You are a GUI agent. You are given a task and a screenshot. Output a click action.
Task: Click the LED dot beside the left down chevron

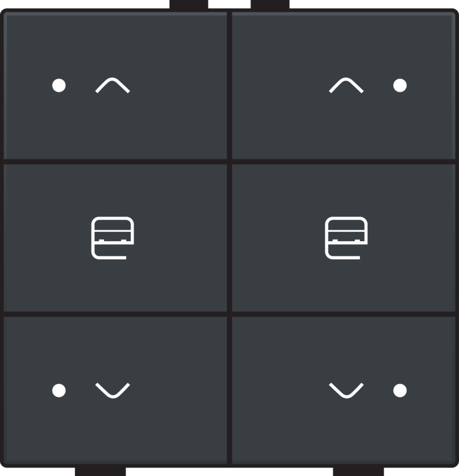59,390
